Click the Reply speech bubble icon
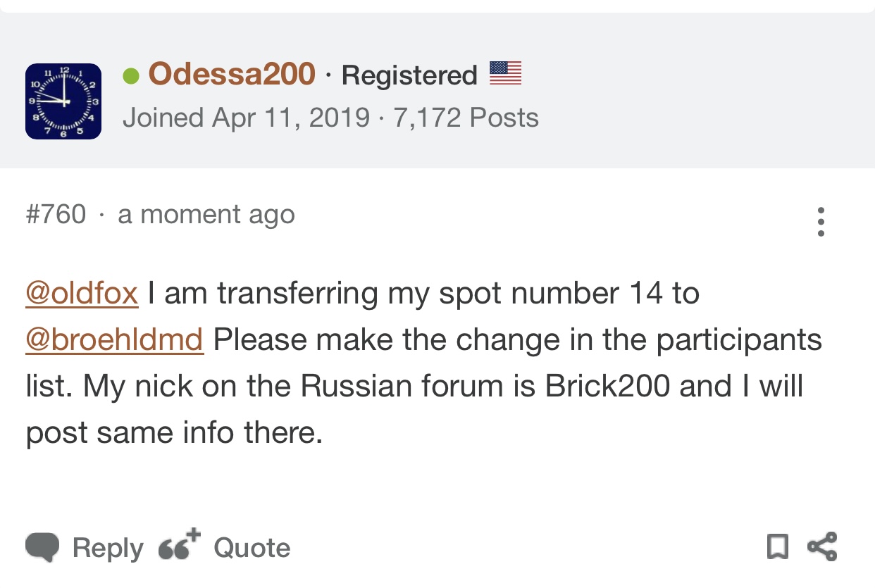 point(42,547)
